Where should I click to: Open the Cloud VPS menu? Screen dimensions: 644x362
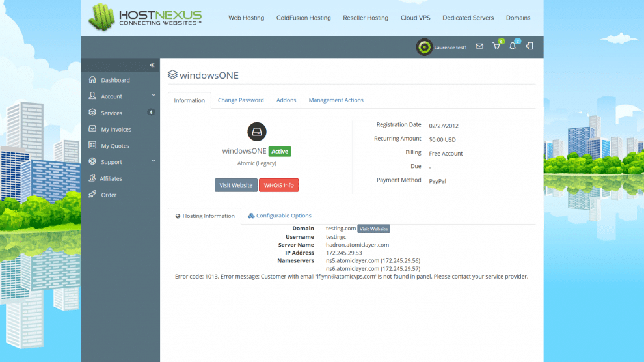click(x=415, y=18)
